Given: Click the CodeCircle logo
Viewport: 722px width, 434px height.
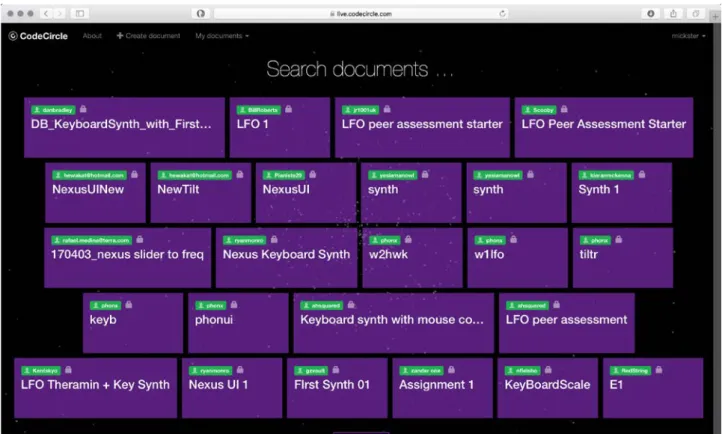Looking at the screenshot, I should (x=38, y=36).
